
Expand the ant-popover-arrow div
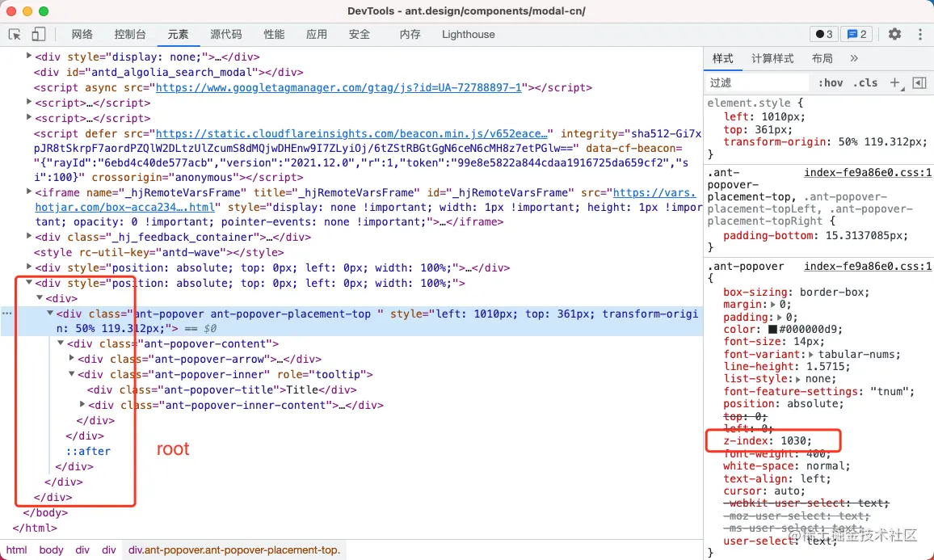pos(71,358)
